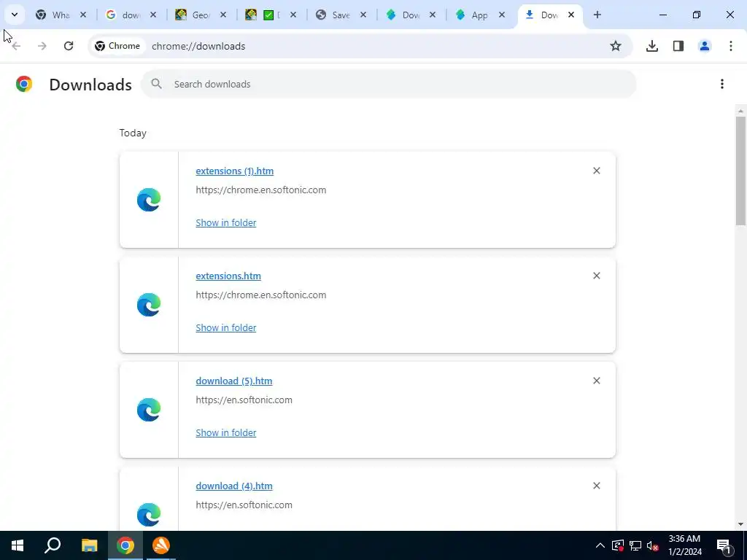Image resolution: width=747 pixels, height=560 pixels.
Task: Switch to the 'Wha' Chrome tab
Action: [x=53, y=15]
